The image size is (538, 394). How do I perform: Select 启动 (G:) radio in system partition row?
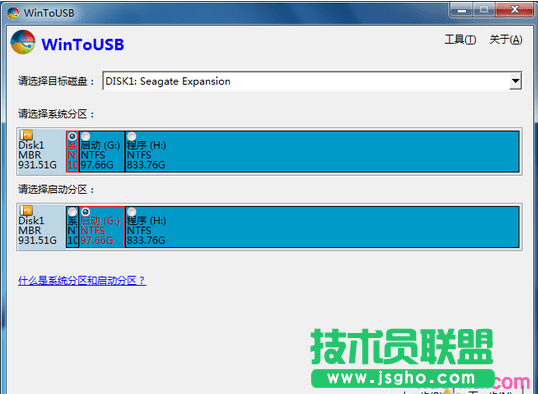click(x=85, y=136)
